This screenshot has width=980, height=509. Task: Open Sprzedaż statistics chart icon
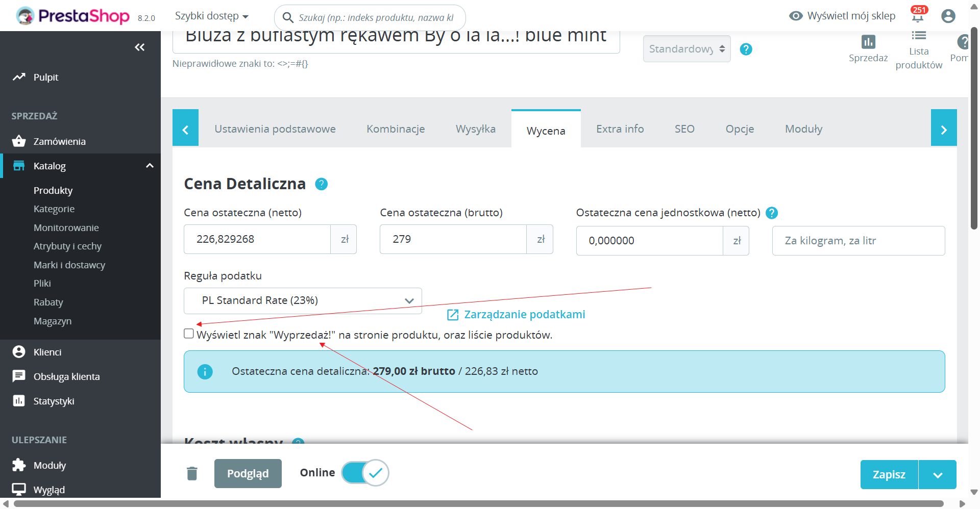(868, 42)
